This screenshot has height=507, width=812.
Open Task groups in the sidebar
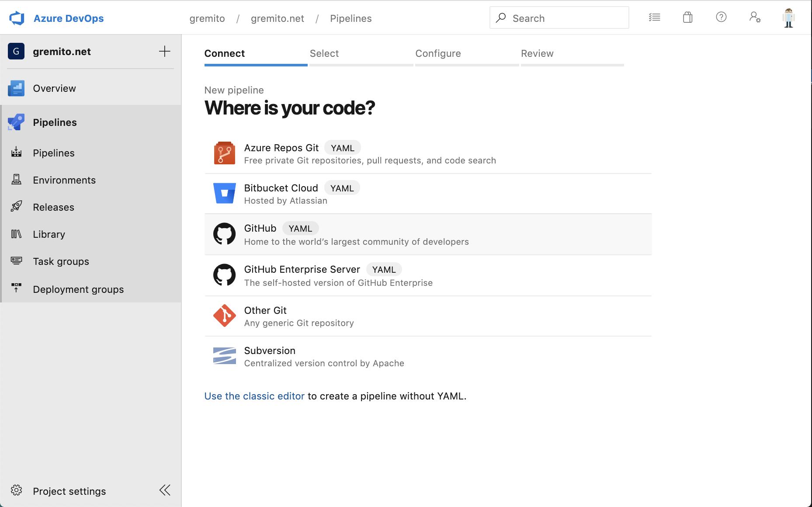pyautogui.click(x=91, y=261)
